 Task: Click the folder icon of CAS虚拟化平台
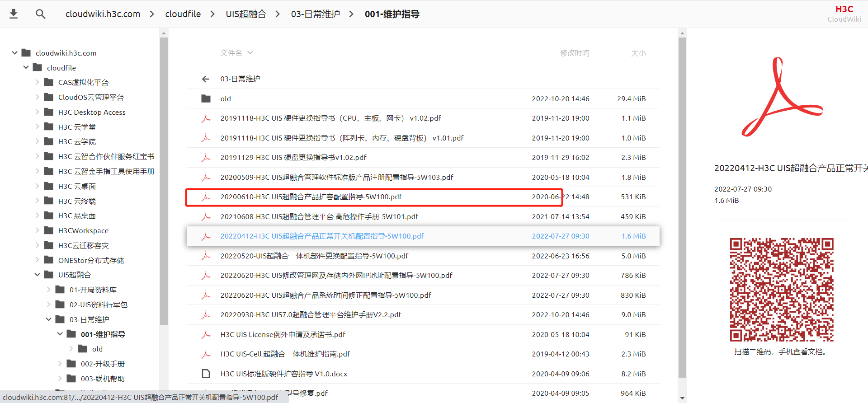point(49,82)
